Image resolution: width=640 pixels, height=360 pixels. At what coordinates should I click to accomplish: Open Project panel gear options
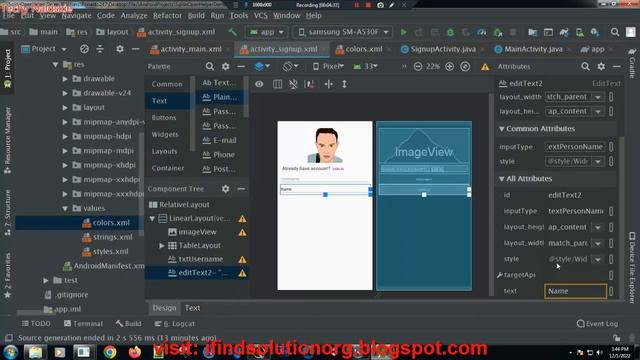[x=120, y=49]
